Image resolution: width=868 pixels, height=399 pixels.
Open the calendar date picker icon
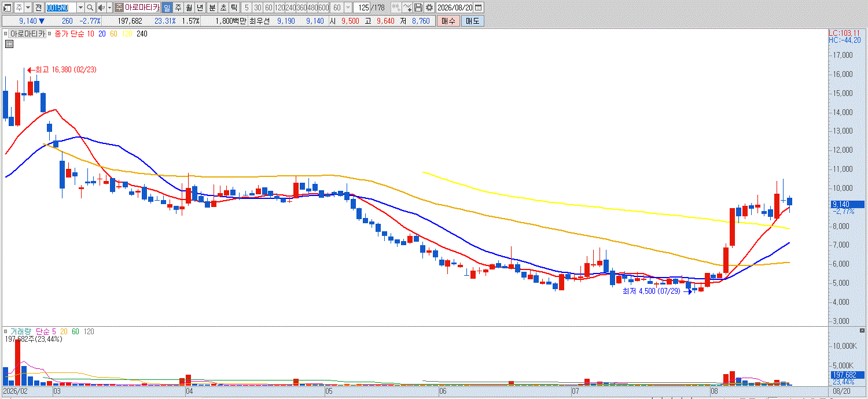(x=479, y=8)
